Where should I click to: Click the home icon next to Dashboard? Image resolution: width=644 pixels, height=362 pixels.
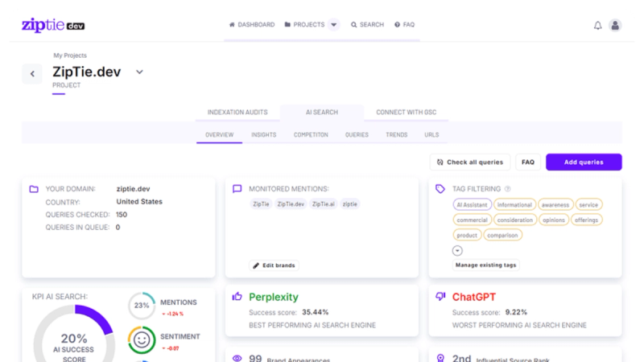coord(232,25)
